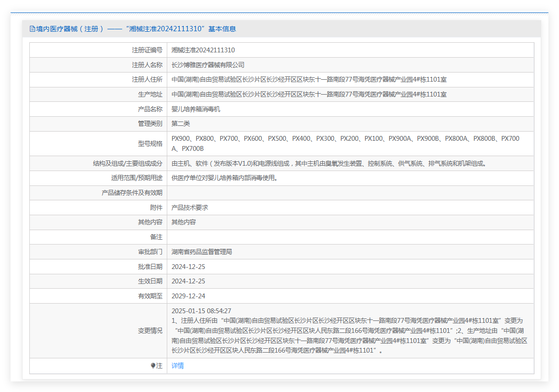559x392 pixels.
Task: Click the expiry date 2029-12-24
Action: [x=188, y=296]
